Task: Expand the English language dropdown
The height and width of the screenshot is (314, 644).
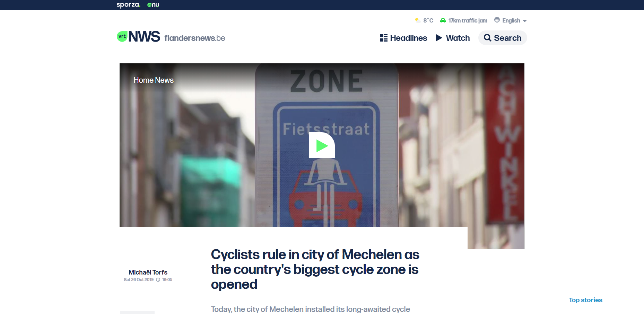Action: (511, 20)
